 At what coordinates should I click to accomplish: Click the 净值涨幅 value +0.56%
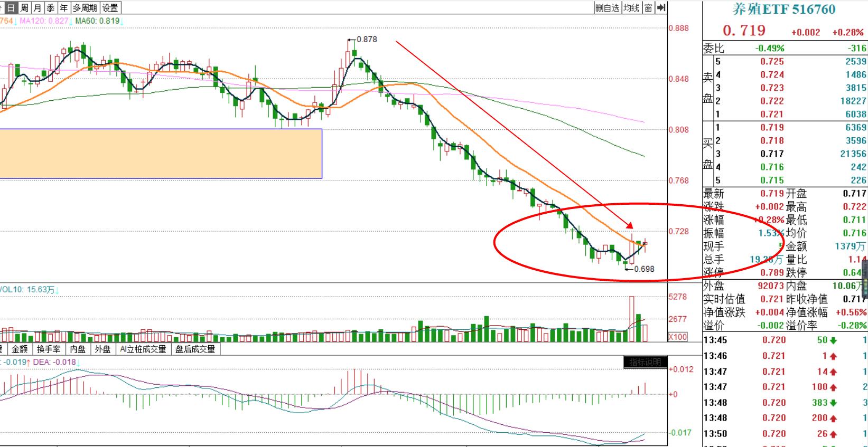851,312
